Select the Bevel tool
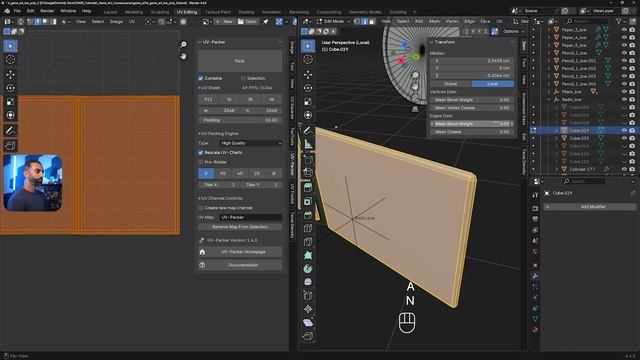 [308, 215]
